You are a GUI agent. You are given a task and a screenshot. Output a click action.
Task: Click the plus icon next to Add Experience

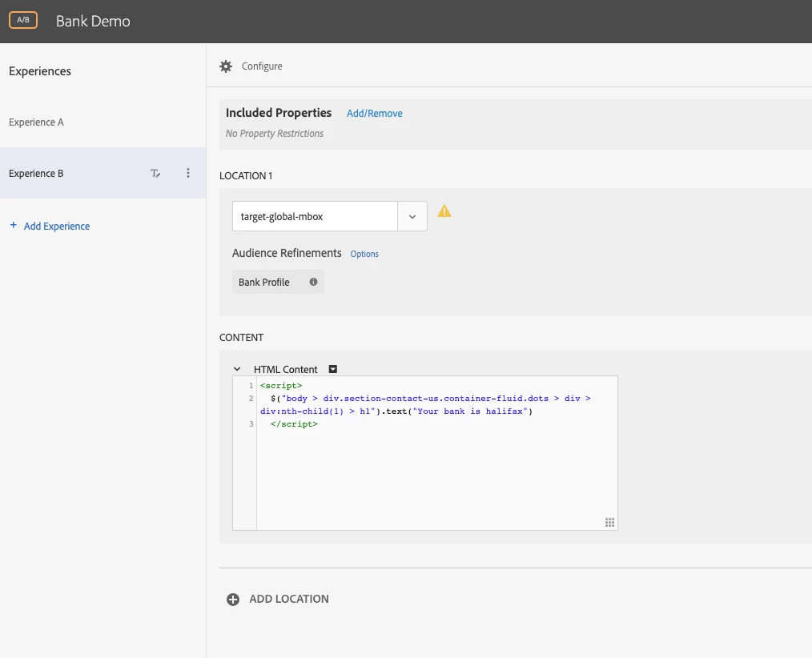coord(14,225)
